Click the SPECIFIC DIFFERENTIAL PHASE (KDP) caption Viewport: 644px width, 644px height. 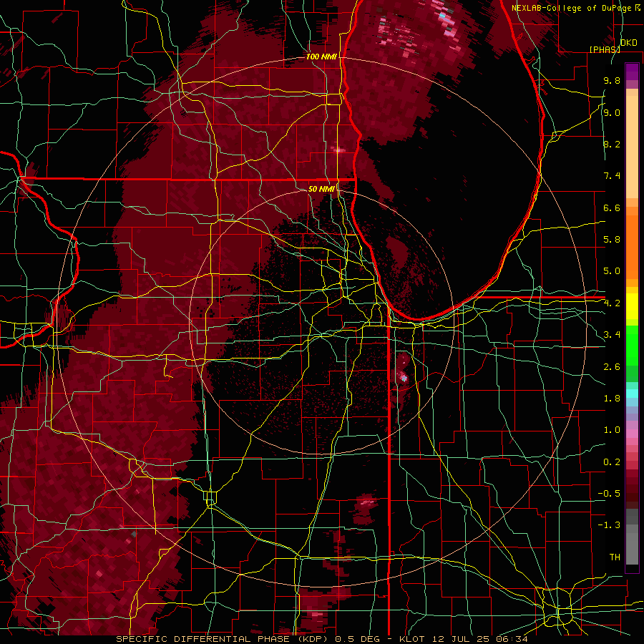pyautogui.click(x=222, y=639)
